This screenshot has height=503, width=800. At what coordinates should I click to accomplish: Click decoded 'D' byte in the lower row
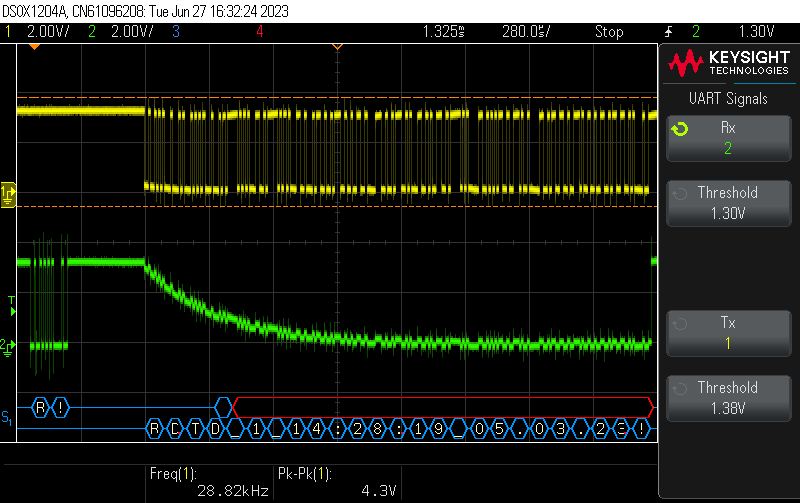point(216,429)
